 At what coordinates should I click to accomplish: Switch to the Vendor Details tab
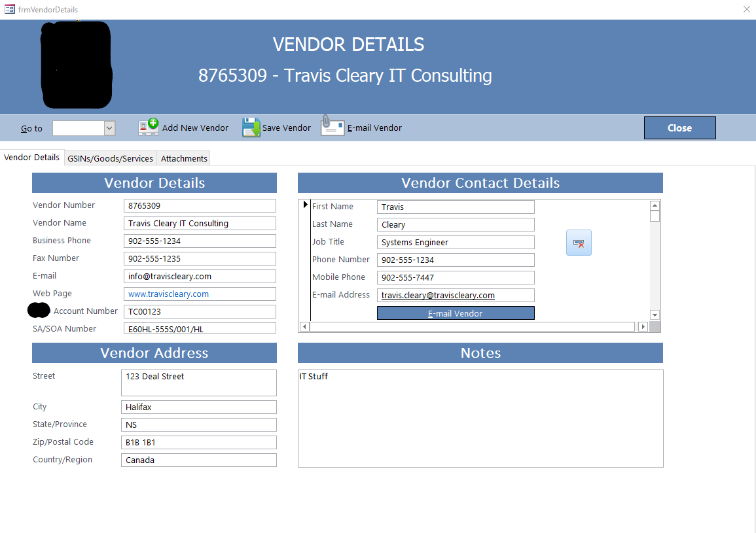point(32,158)
